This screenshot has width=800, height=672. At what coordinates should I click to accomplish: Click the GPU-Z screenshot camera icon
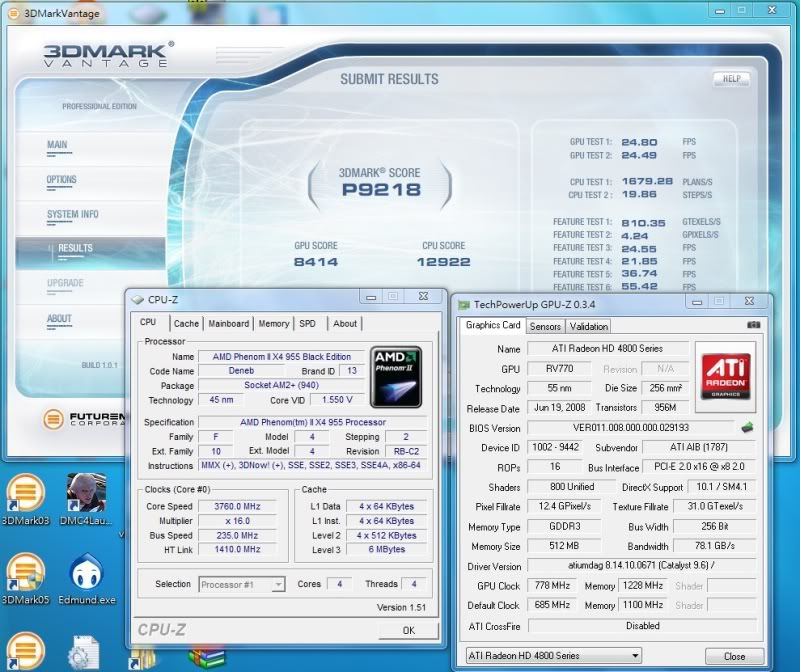pyautogui.click(x=754, y=325)
